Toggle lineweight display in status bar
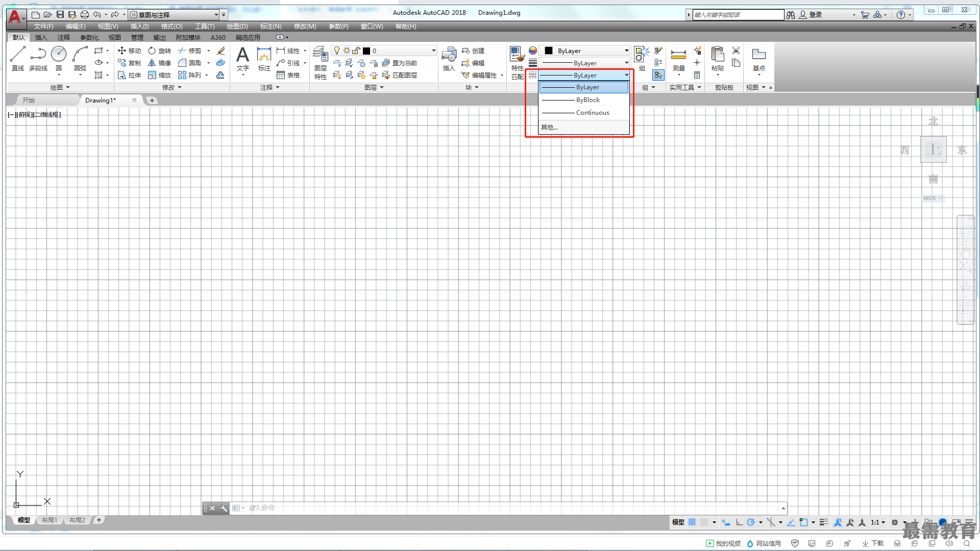Screen dimensions: 980x551 tap(824, 522)
